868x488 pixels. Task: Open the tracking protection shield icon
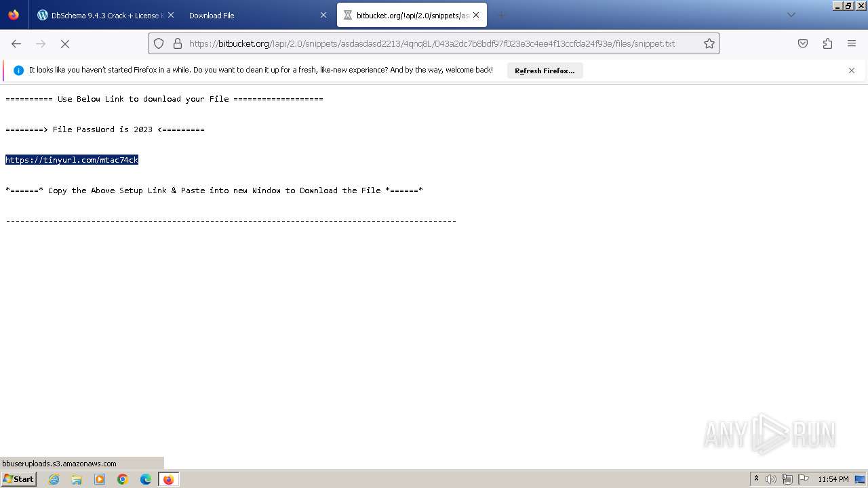[159, 43]
